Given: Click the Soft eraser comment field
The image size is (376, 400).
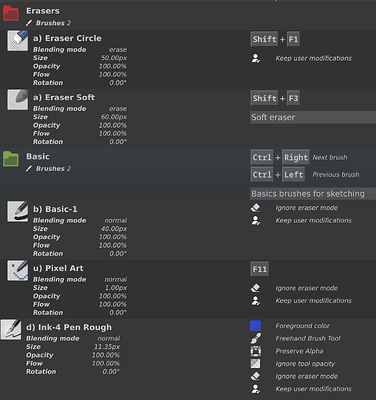Looking at the screenshot, I should coord(313,117).
